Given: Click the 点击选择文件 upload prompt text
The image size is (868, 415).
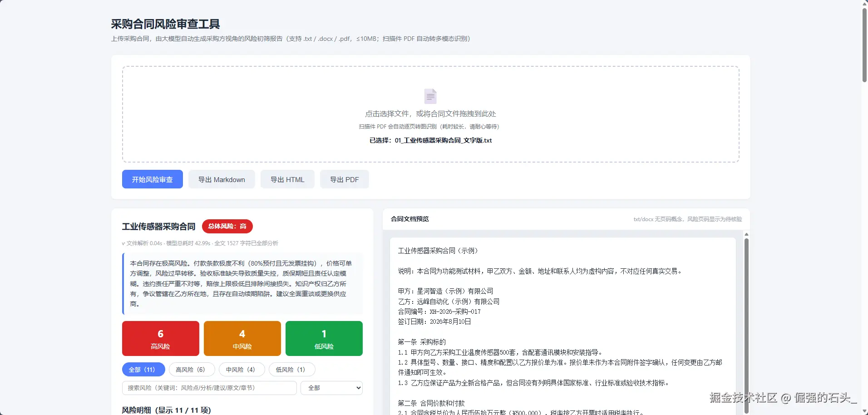Looking at the screenshot, I should 430,114.
